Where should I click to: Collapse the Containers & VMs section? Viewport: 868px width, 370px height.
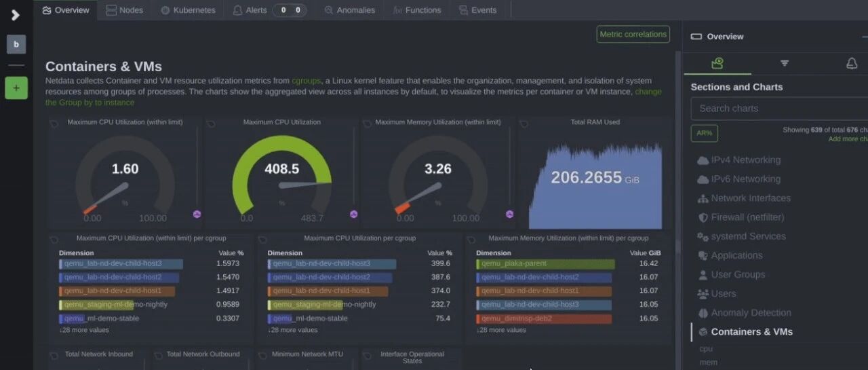[x=745, y=331]
